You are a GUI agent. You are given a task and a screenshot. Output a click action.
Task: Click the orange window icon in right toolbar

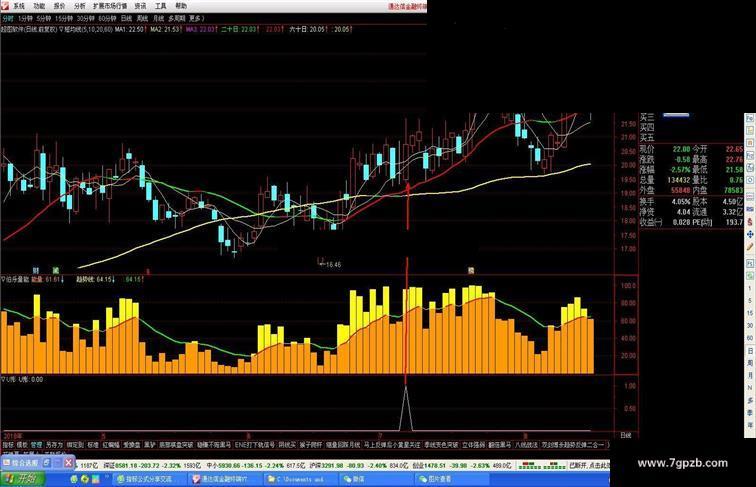750,143
